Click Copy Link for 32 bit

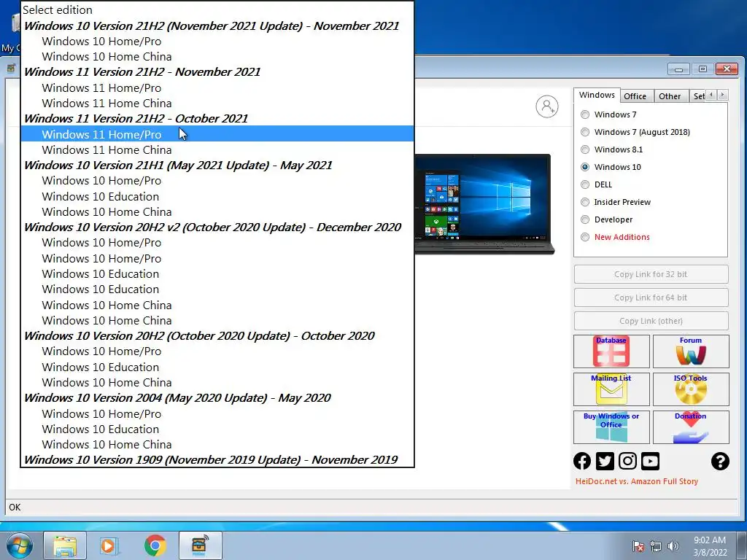[x=651, y=274]
